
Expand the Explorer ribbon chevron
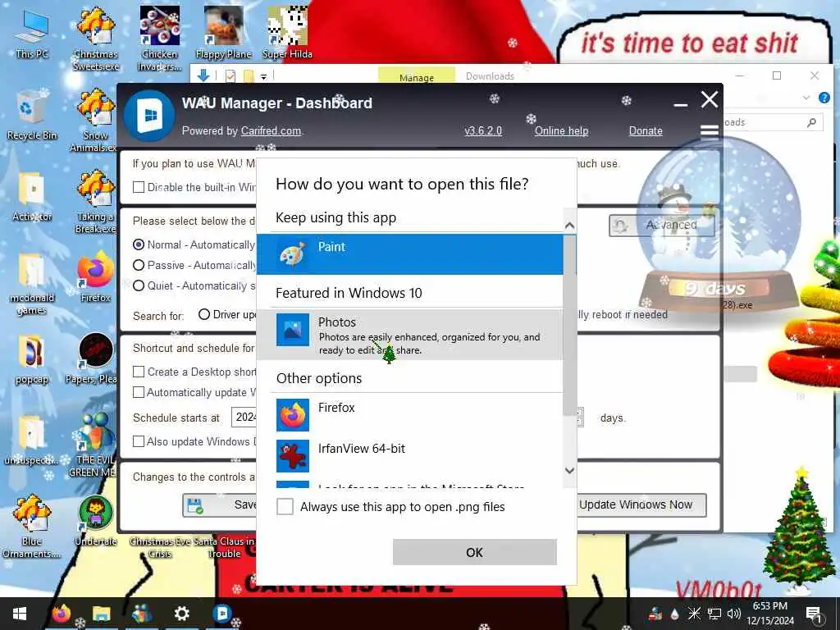pyautogui.click(x=806, y=98)
